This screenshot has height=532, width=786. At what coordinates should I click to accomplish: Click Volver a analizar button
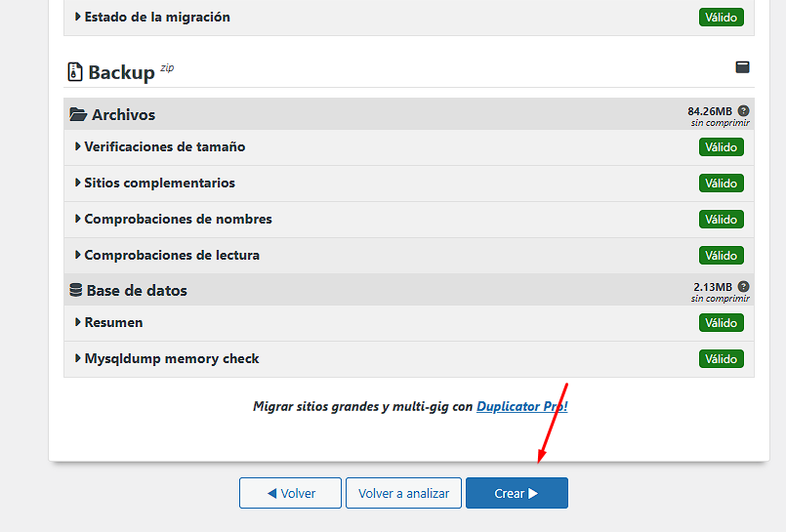[403, 493]
